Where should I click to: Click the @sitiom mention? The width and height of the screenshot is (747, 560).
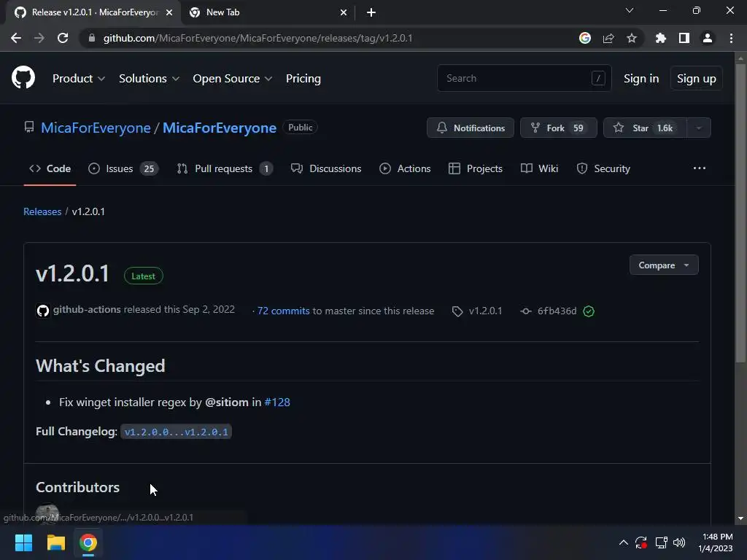click(x=227, y=402)
